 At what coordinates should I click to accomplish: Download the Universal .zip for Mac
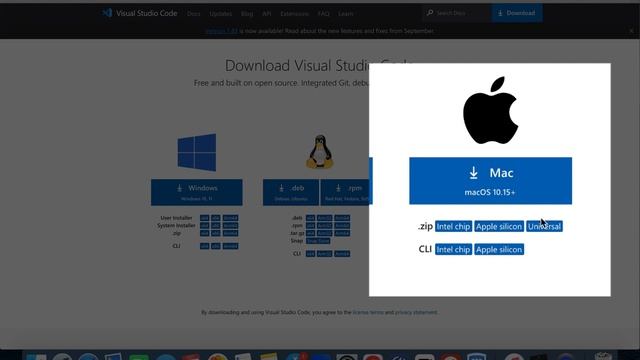[544, 227]
